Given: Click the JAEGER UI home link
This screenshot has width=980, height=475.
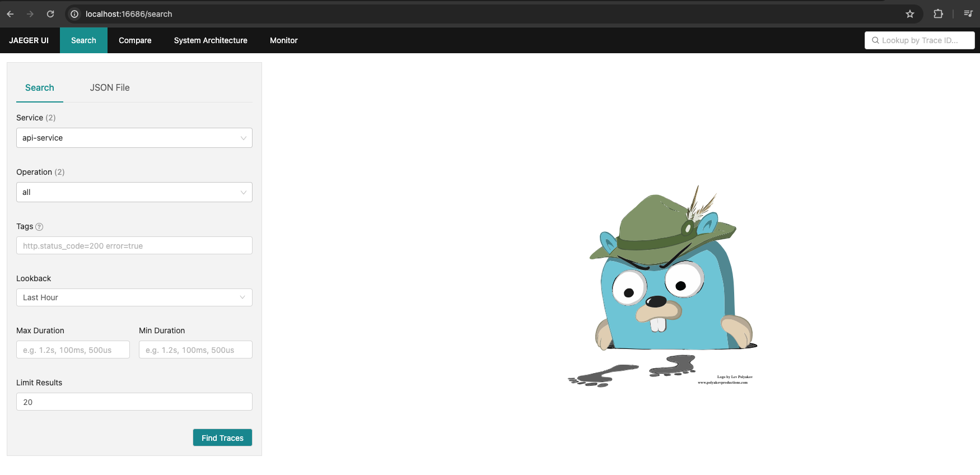Looking at the screenshot, I should pyautogui.click(x=29, y=40).
